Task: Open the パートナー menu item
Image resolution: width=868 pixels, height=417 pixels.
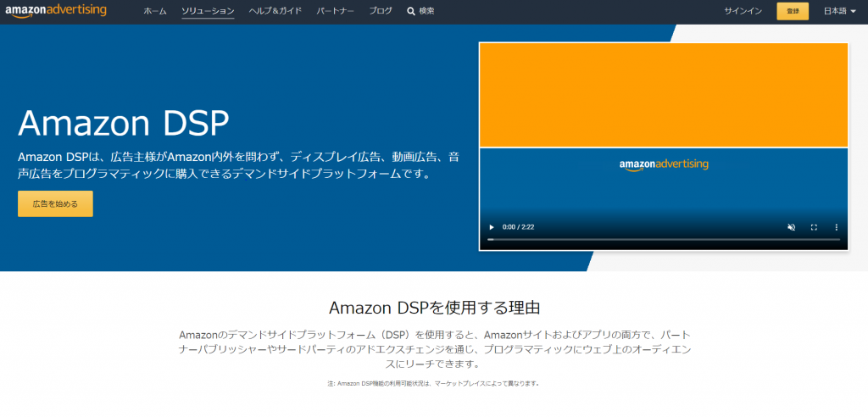Action: point(336,11)
